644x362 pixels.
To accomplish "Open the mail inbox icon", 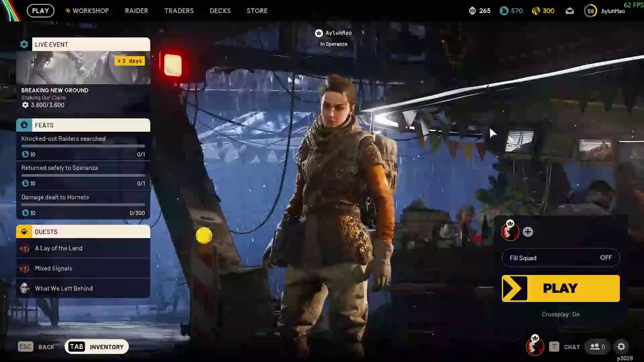I will [x=570, y=11].
